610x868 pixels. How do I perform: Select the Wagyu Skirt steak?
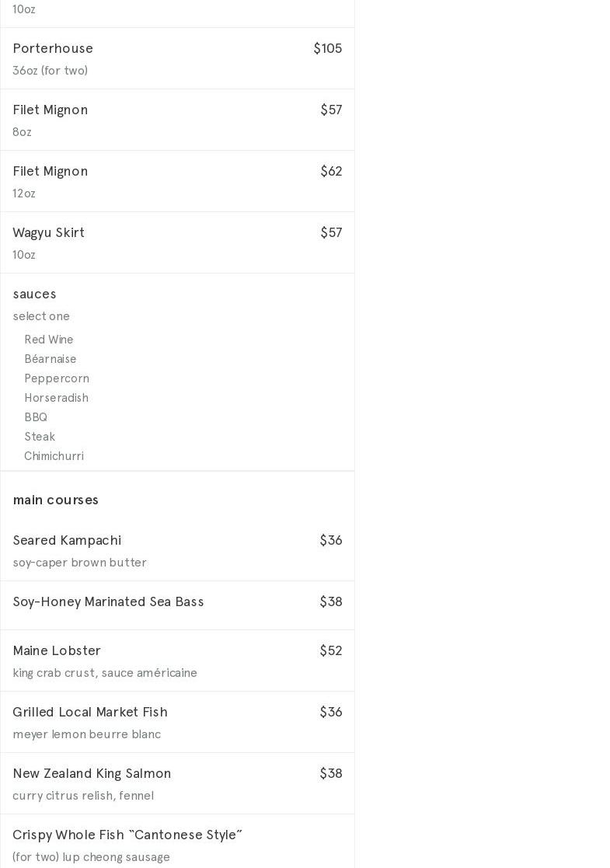pyautogui.click(x=49, y=233)
